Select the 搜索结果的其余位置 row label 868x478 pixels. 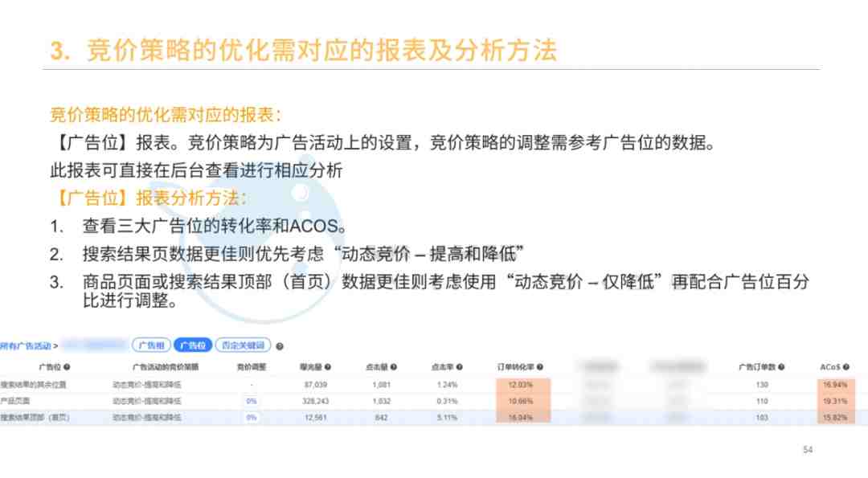[x=33, y=385]
